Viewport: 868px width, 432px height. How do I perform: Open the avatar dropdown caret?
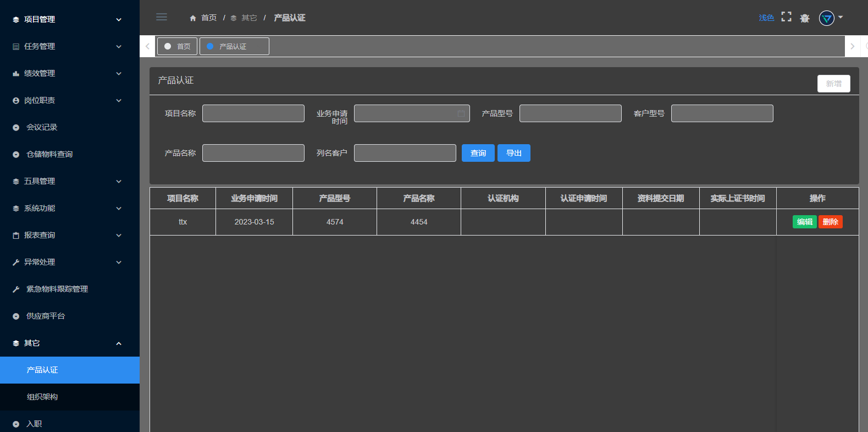(x=841, y=17)
